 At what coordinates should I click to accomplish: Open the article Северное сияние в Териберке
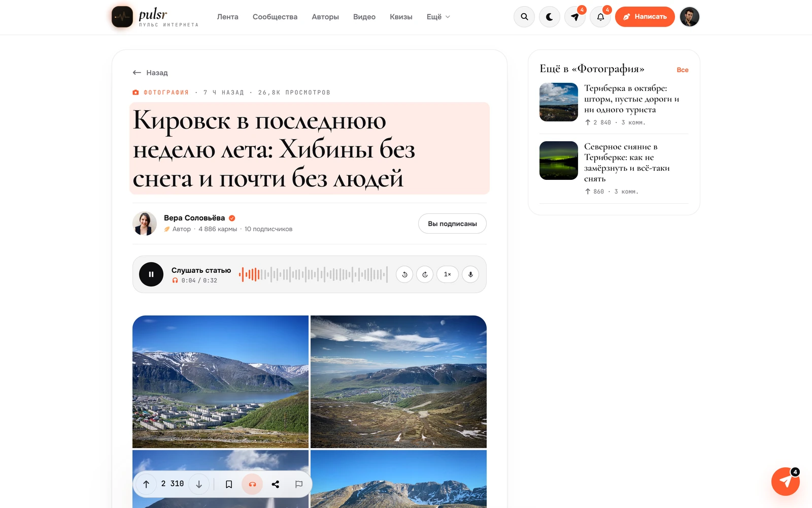[x=627, y=163]
